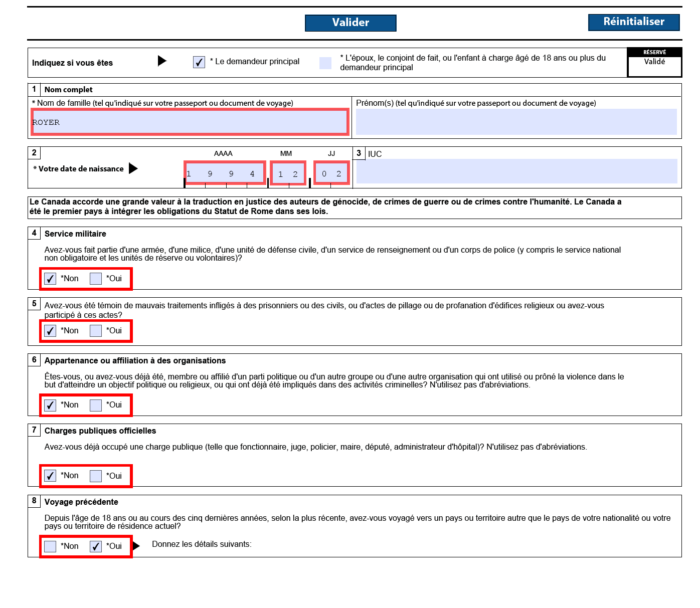The image size is (700, 608).
Task: Uncheck Non for Service militaire question
Action: tap(50, 279)
